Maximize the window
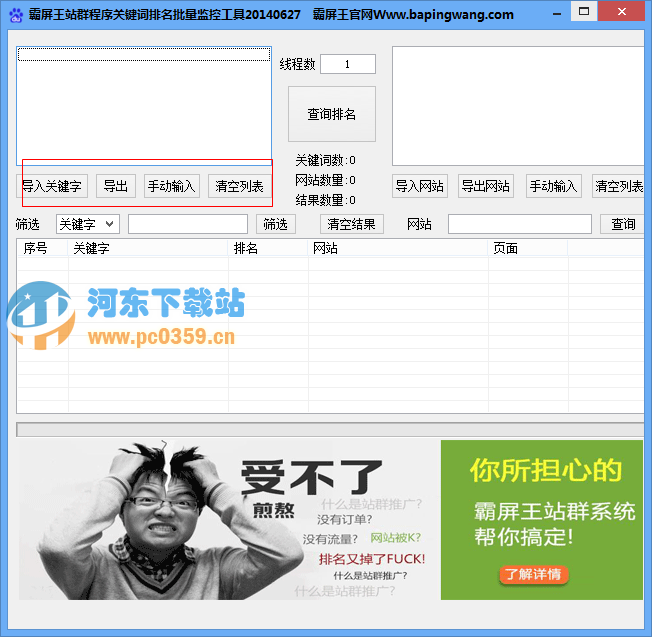The width and height of the screenshot is (652, 637). (584, 11)
